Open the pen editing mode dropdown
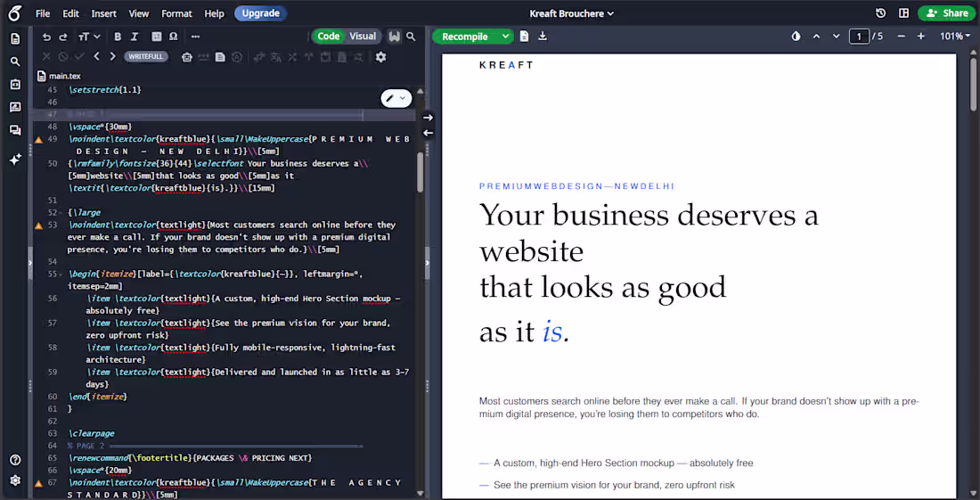 tap(396, 98)
